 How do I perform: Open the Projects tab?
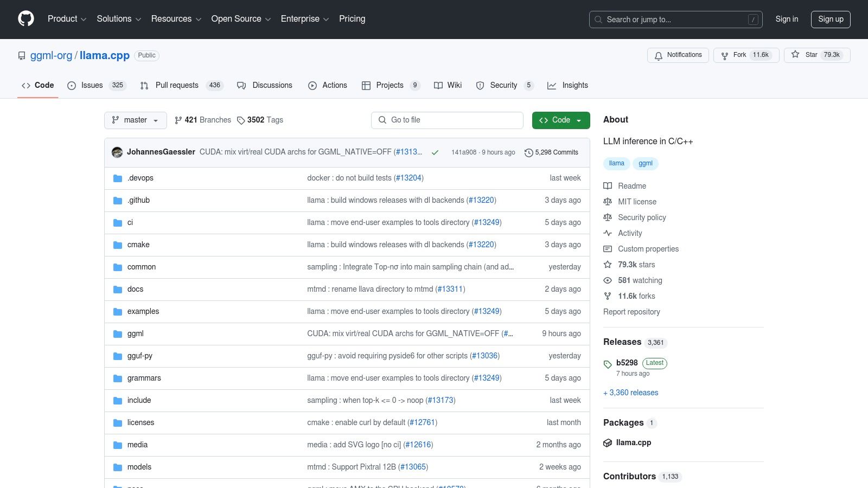tap(391, 86)
